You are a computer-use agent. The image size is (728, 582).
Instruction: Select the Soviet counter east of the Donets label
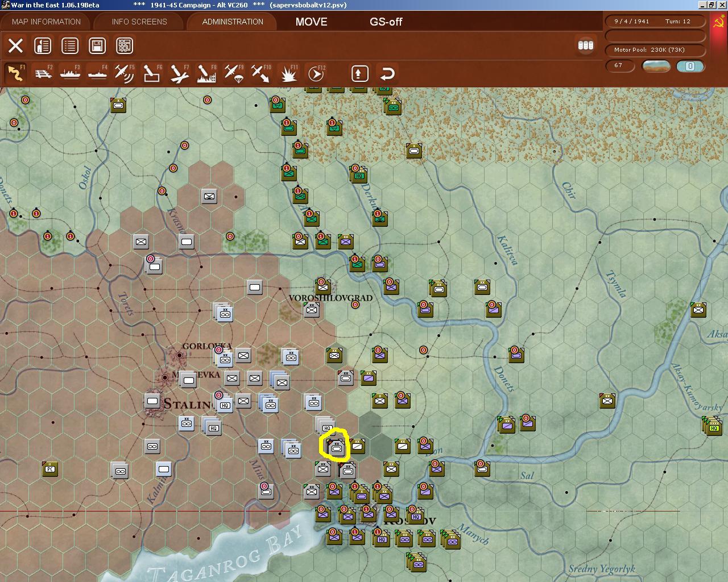pyautogui.click(x=516, y=355)
